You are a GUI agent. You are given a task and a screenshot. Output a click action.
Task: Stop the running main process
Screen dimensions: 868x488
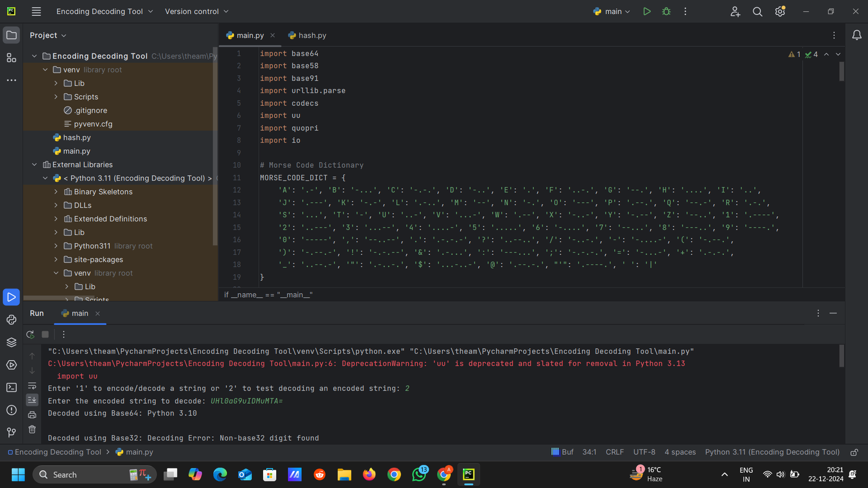click(x=46, y=335)
